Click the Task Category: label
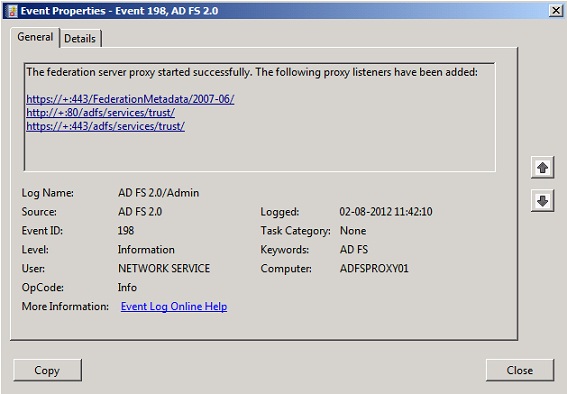Screen dimensions: 567x394 pyautogui.click(x=295, y=231)
